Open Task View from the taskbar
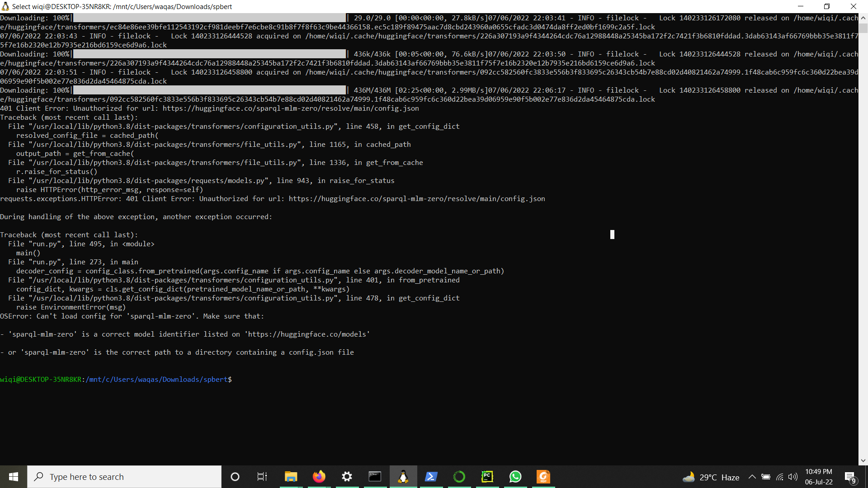The image size is (868, 488). 262,477
